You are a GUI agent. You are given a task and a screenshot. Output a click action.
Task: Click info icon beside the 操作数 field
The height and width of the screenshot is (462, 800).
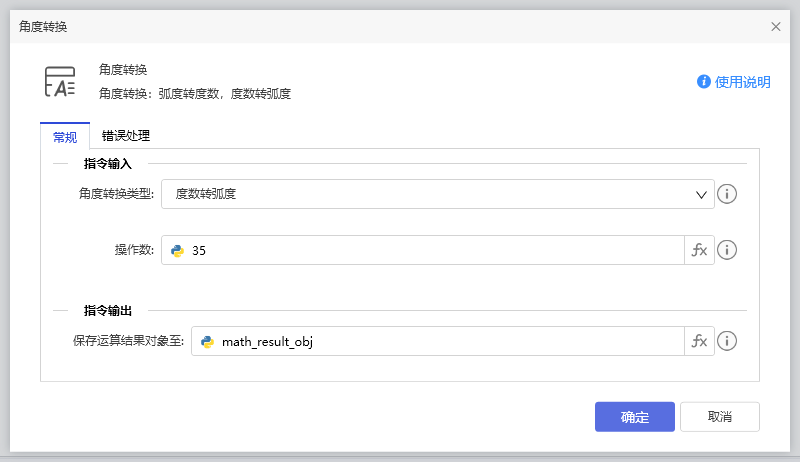pyautogui.click(x=728, y=250)
